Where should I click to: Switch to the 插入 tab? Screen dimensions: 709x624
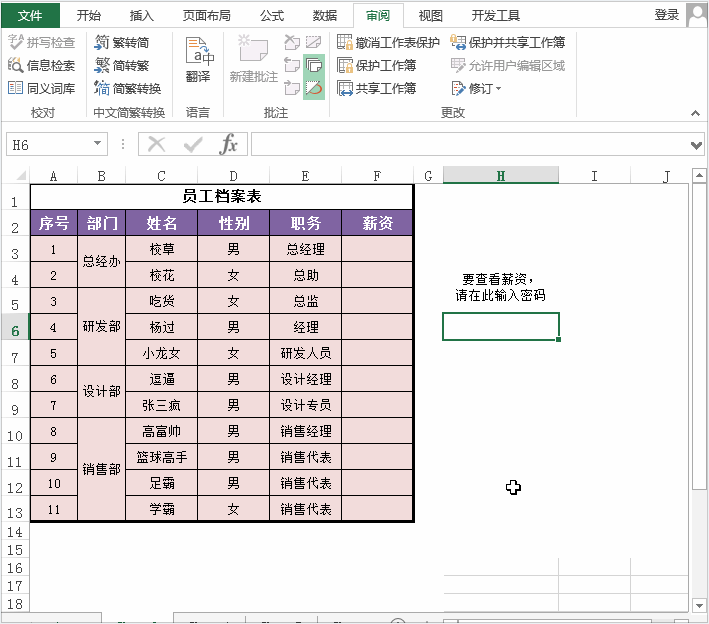[142, 15]
